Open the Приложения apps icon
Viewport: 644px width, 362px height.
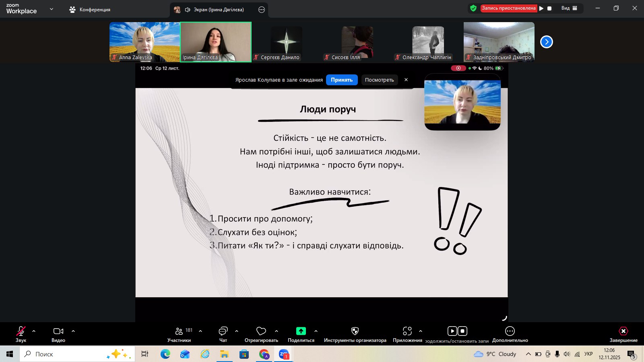(407, 331)
